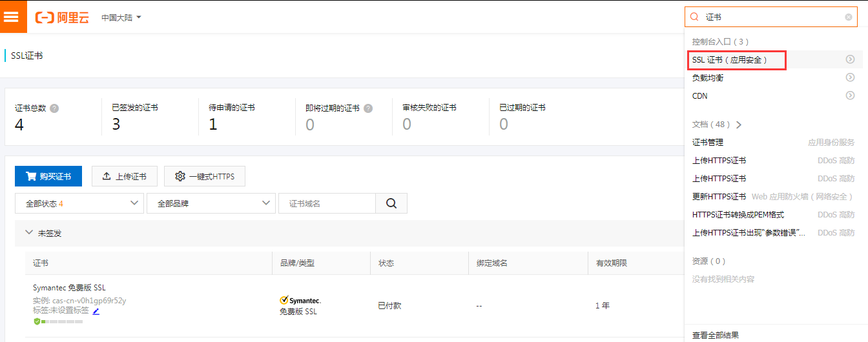
Task: Select the 负载均衡 console entry
Action: (x=708, y=77)
